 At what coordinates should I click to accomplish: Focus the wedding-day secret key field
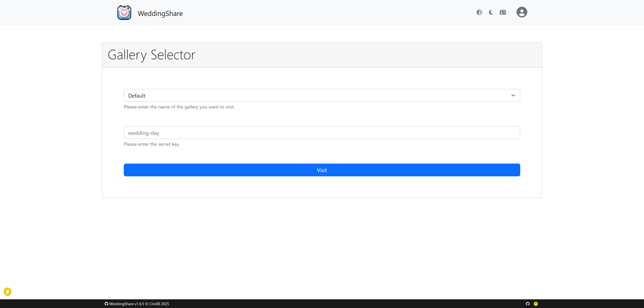click(322, 133)
